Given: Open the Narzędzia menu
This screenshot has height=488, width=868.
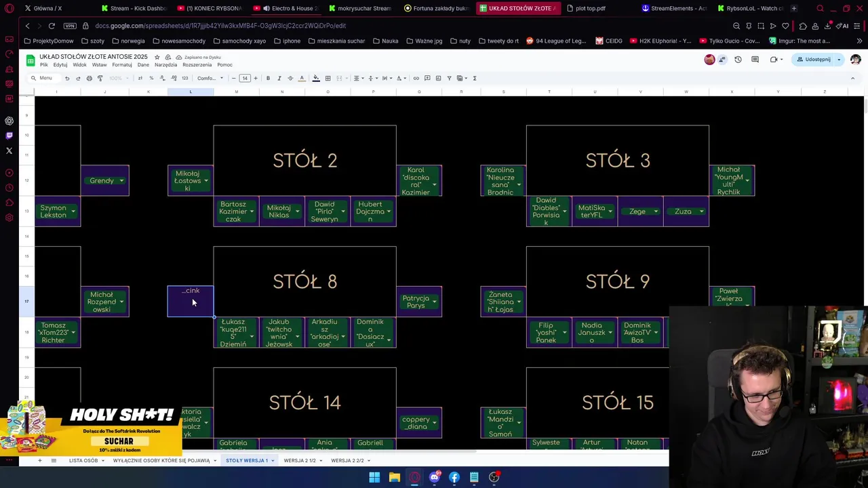Looking at the screenshot, I should (x=165, y=65).
